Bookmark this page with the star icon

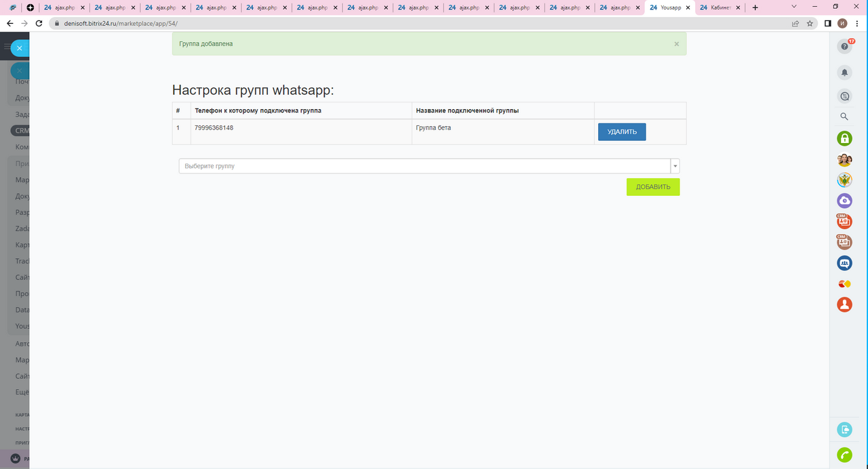pos(810,23)
